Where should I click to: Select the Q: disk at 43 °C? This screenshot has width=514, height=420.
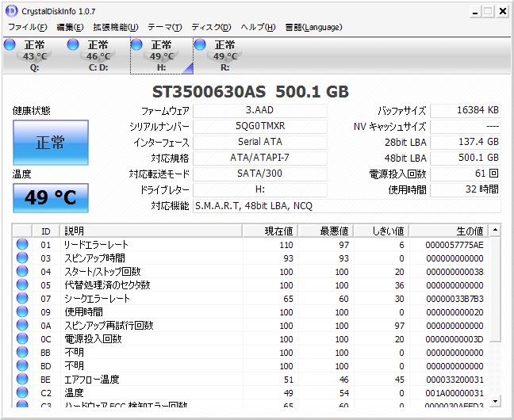point(34,55)
